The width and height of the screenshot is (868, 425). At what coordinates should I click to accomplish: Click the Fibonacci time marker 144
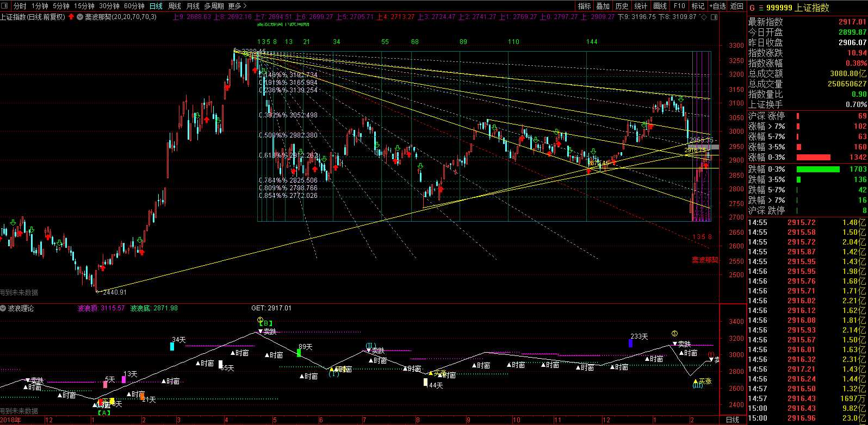pyautogui.click(x=592, y=42)
